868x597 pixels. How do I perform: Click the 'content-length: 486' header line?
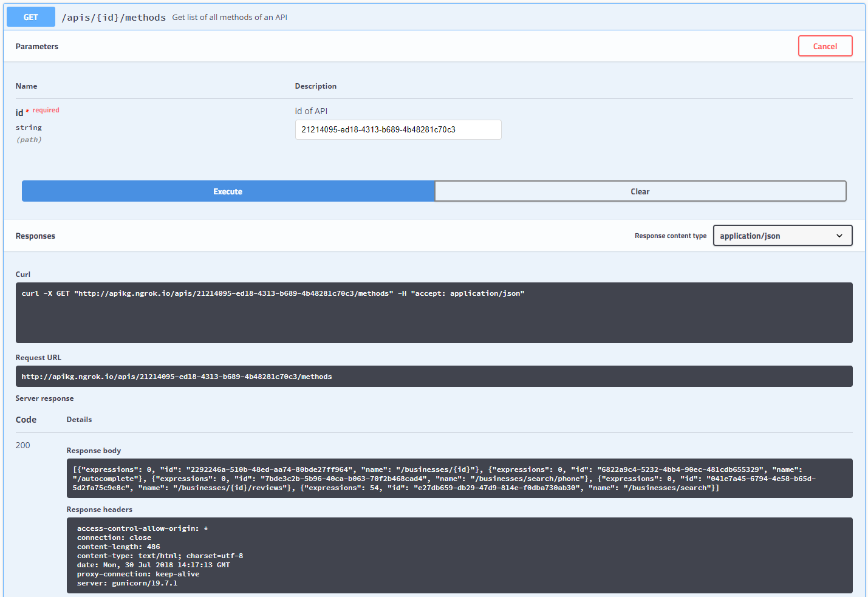point(118,547)
